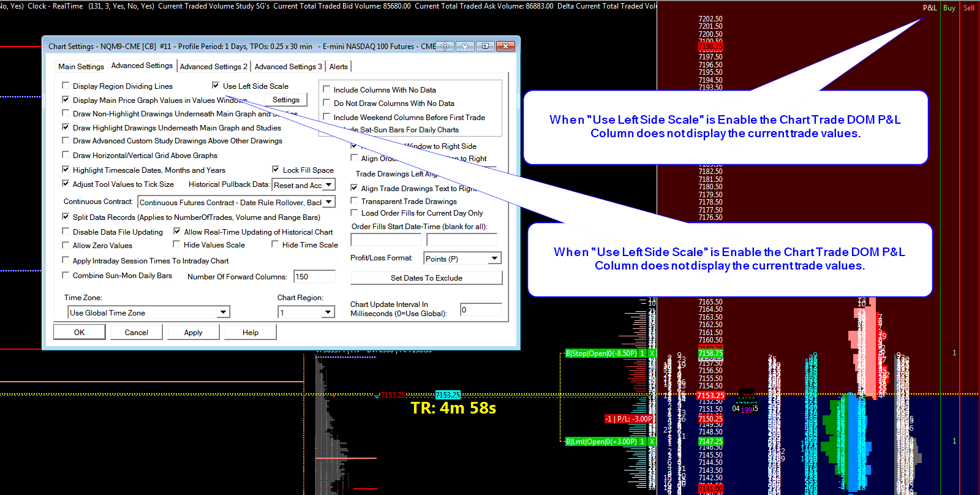The width and height of the screenshot is (980, 495).
Task: Click the quantity 1 box on the B|Stop order
Action: [x=642, y=353]
